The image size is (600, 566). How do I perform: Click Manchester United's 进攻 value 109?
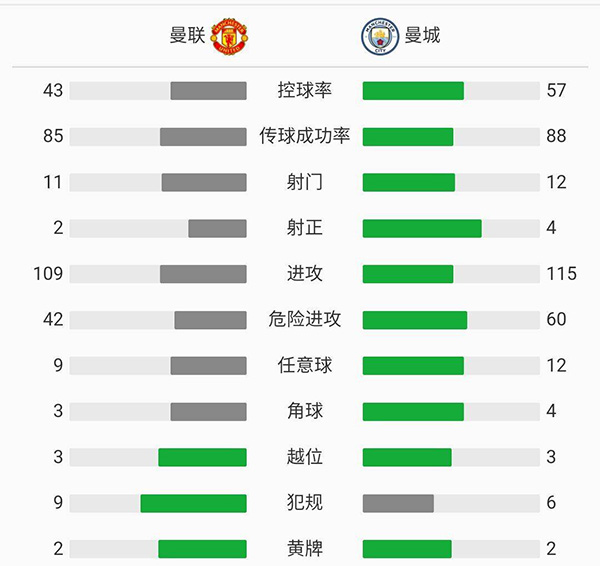pos(47,273)
